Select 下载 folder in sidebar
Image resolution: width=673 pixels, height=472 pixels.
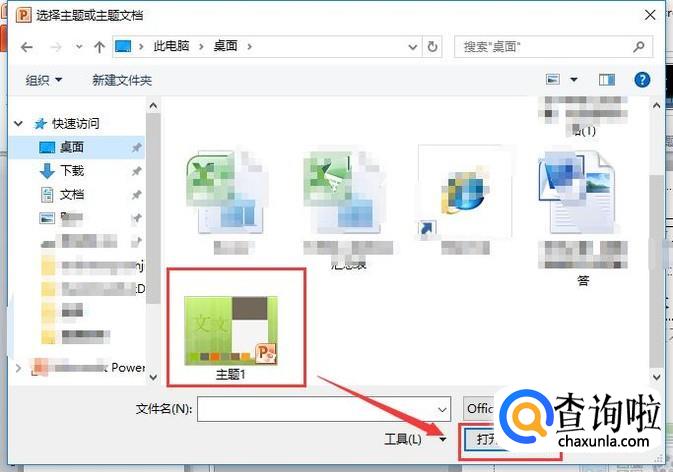pos(71,171)
